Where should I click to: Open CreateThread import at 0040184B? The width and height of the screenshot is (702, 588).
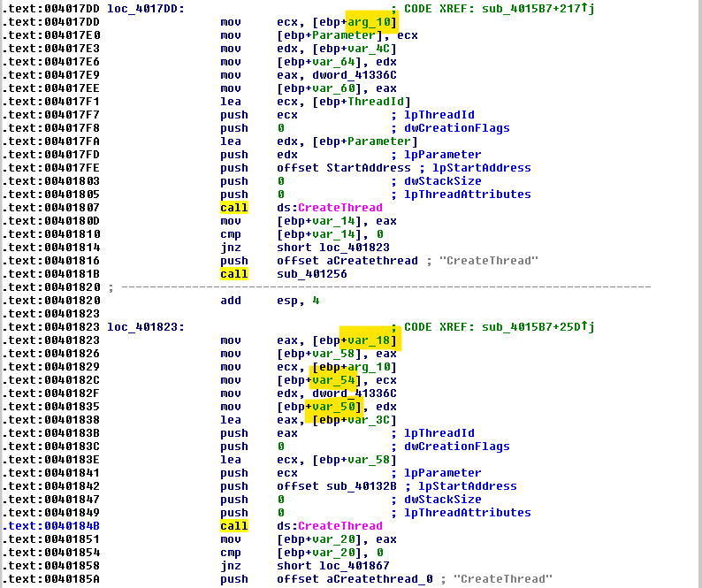(x=340, y=526)
